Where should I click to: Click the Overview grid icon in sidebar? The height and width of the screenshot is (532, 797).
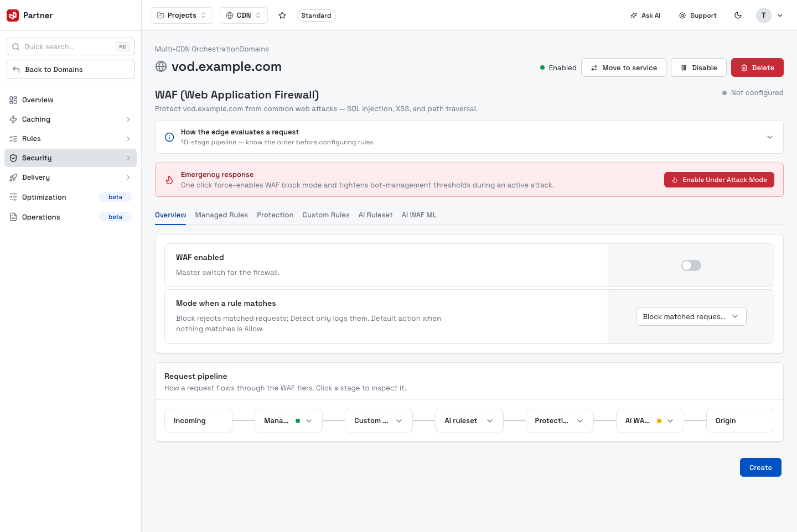(x=13, y=100)
